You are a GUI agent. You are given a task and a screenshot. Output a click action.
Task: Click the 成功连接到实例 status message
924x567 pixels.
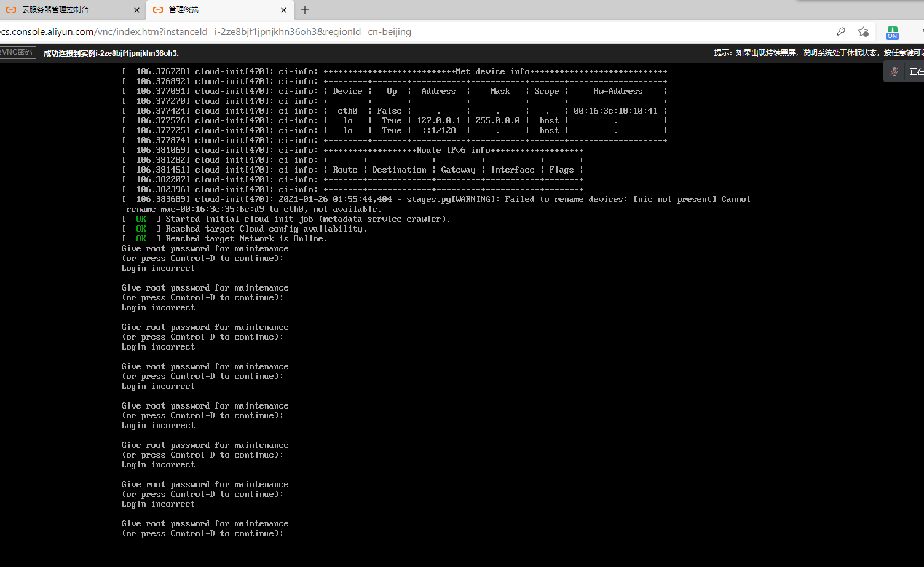point(111,53)
